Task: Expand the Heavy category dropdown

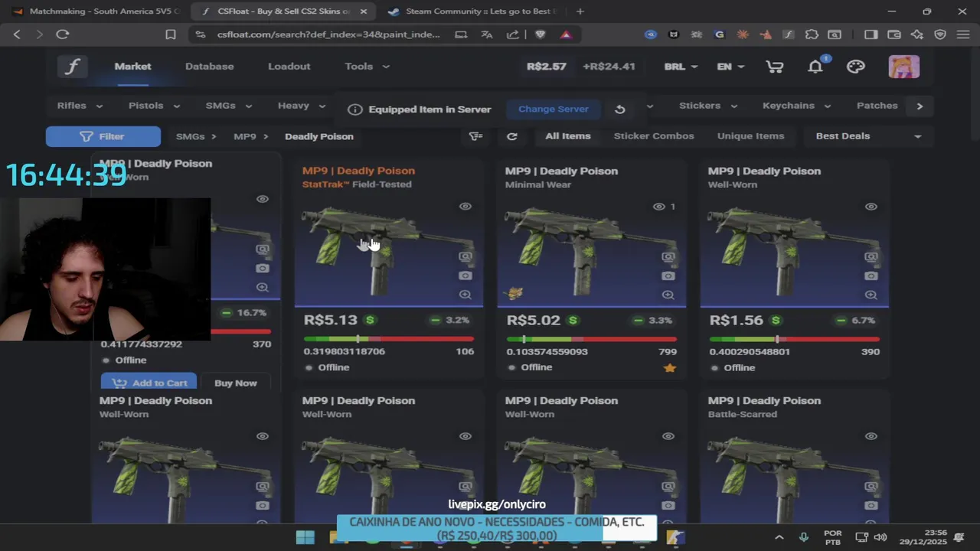Action: pyautogui.click(x=301, y=106)
